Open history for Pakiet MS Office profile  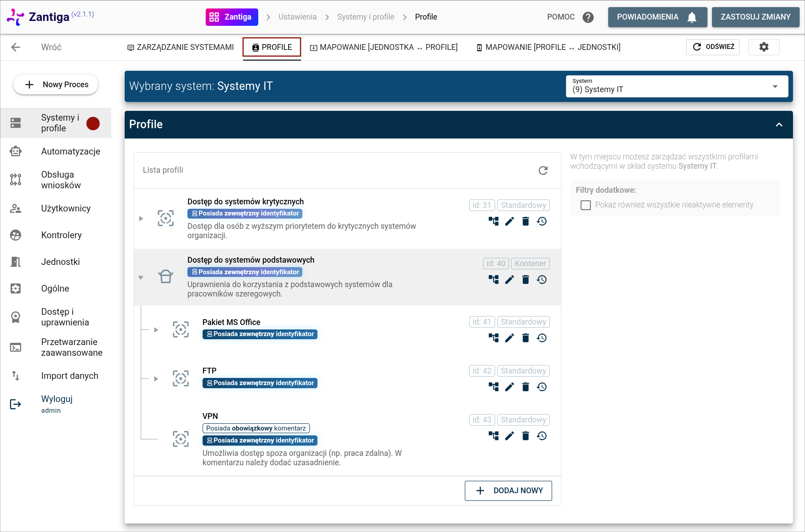(541, 338)
